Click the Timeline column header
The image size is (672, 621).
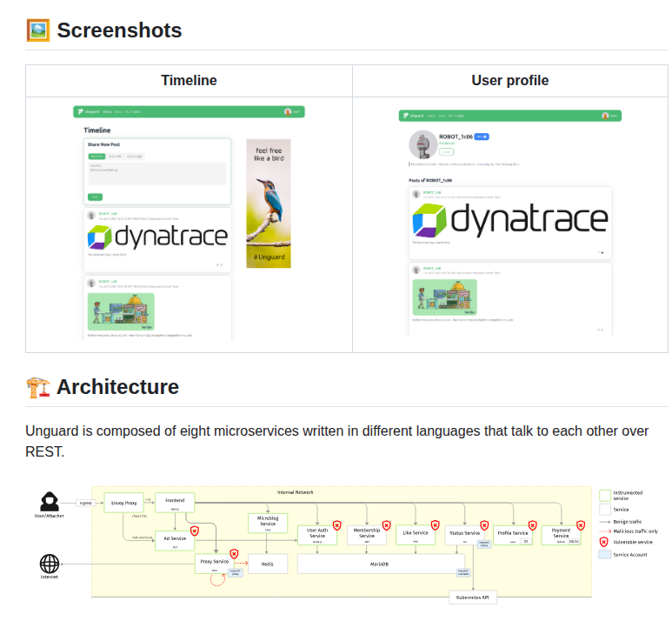[x=189, y=81]
